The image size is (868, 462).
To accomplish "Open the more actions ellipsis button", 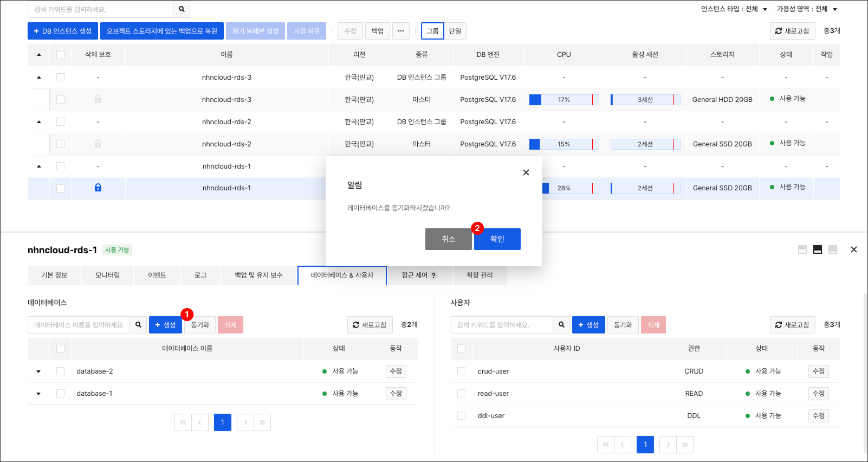I will [401, 31].
